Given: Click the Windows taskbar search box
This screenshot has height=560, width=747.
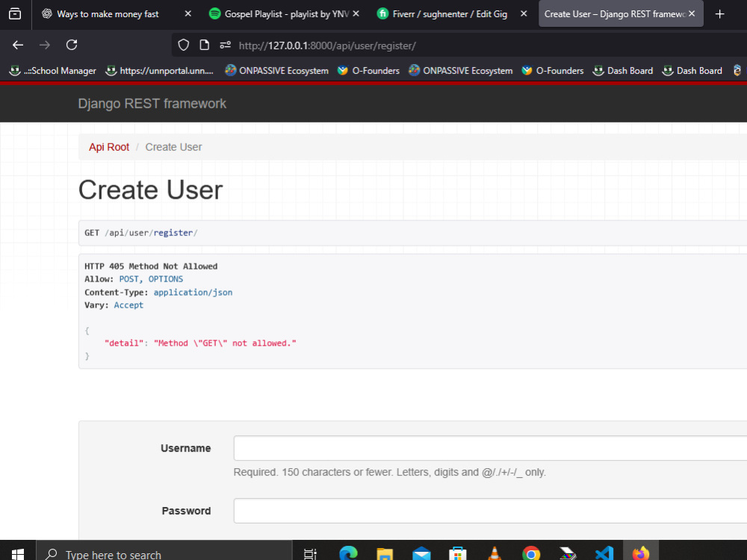Looking at the screenshot, I should pos(164,552).
